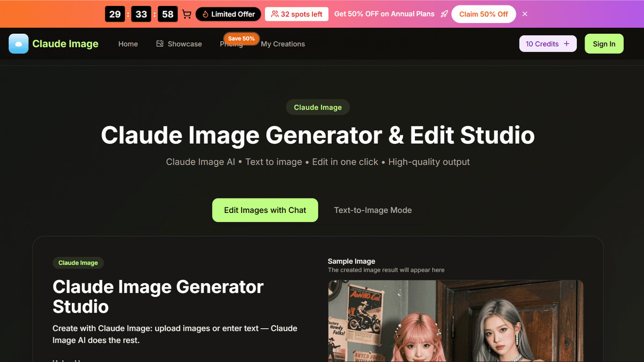
Task: Click the Sign In button
Action: pos(604,44)
